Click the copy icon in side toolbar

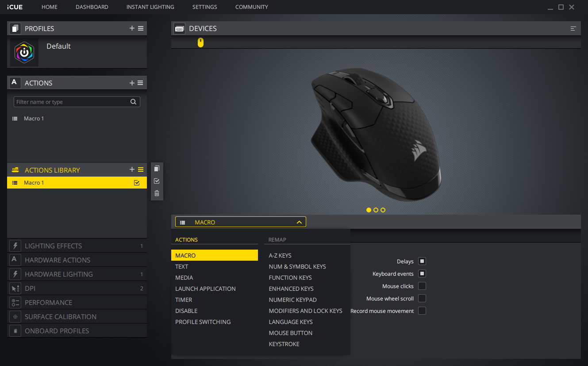point(157,169)
